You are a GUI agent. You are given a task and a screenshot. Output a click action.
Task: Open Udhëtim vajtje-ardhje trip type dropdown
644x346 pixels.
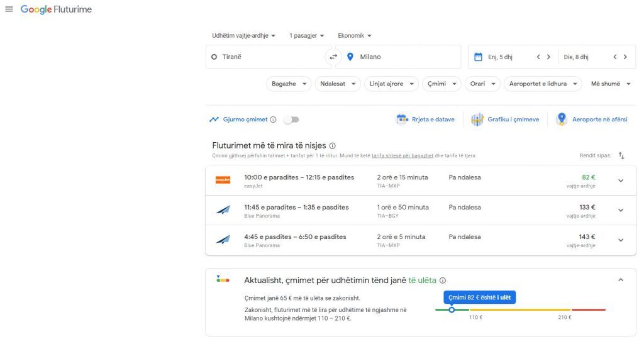click(x=243, y=36)
